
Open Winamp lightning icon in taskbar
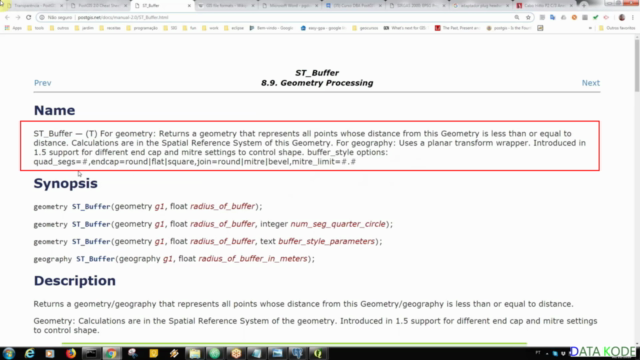click(x=174, y=353)
